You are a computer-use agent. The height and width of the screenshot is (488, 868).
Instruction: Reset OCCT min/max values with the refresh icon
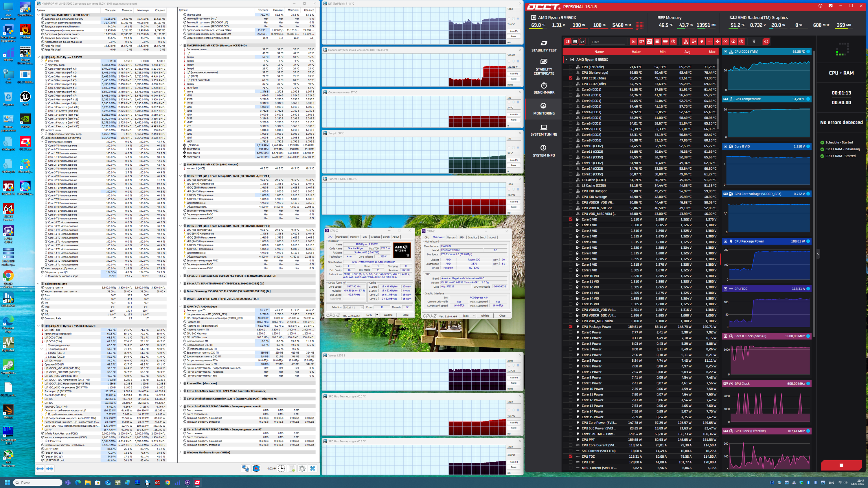pyautogui.click(x=766, y=41)
